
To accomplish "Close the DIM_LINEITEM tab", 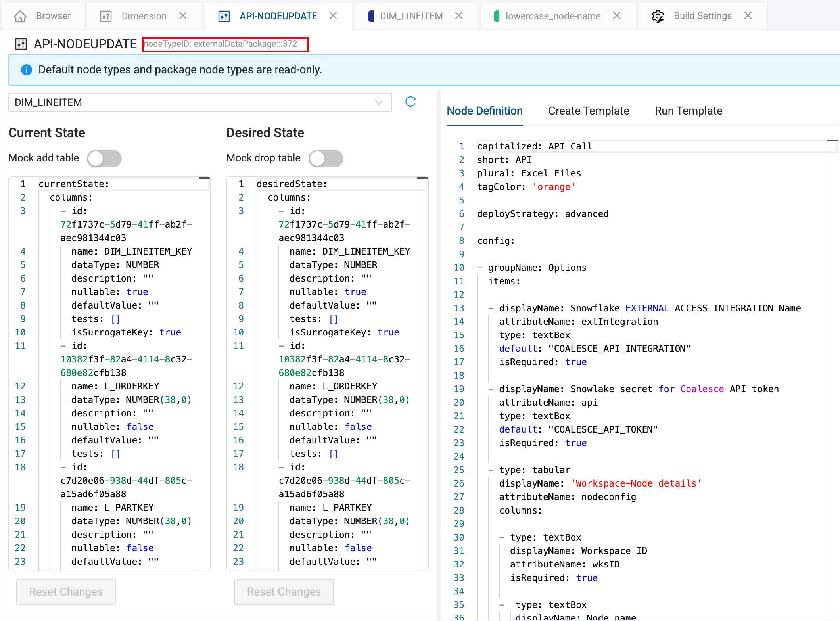I will 459,15.
